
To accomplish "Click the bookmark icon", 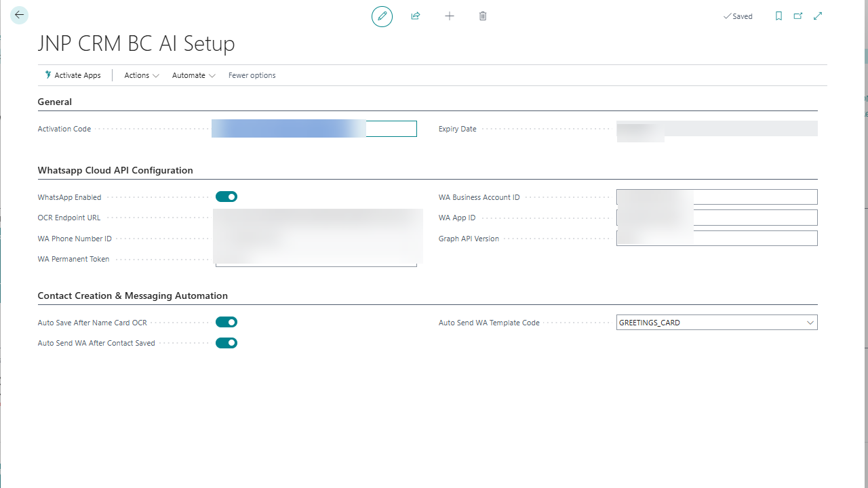I will [x=778, y=16].
